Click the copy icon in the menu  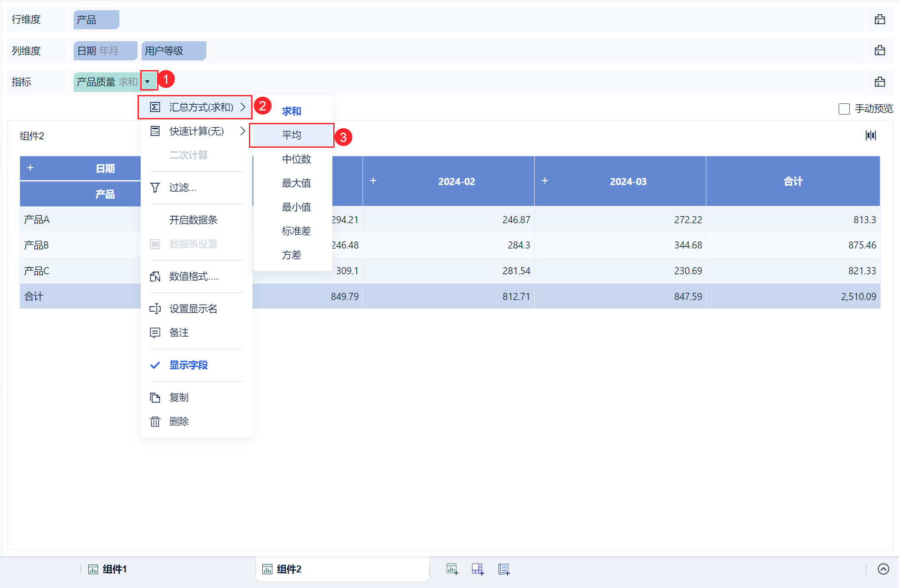(x=155, y=398)
